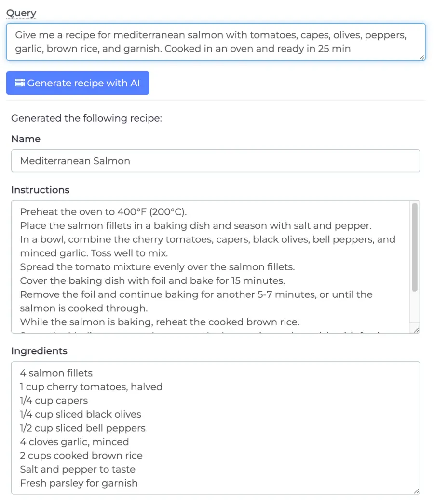The image size is (434, 504).
Task: Place cursor on the 4 salmon fillets line
Action: [x=56, y=373]
